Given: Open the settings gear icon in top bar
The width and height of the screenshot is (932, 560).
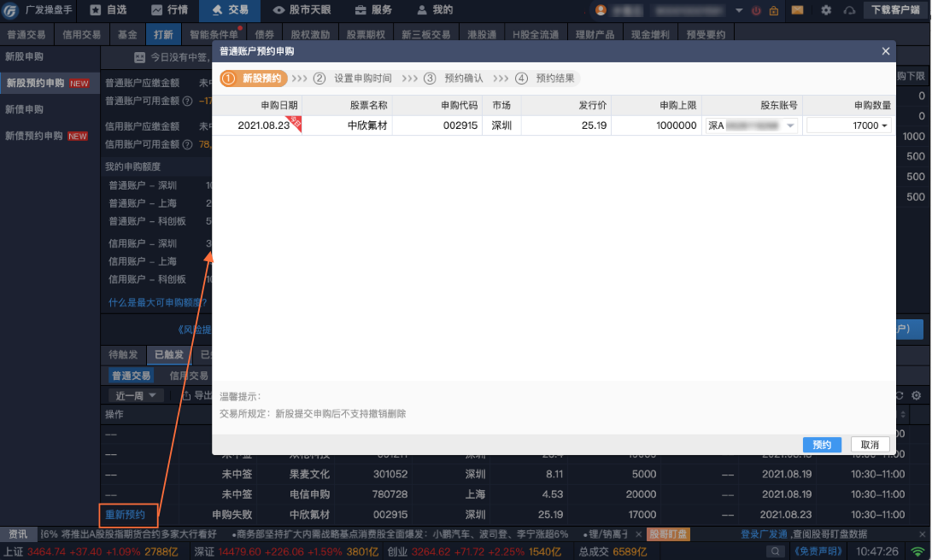Looking at the screenshot, I should pos(826,10).
